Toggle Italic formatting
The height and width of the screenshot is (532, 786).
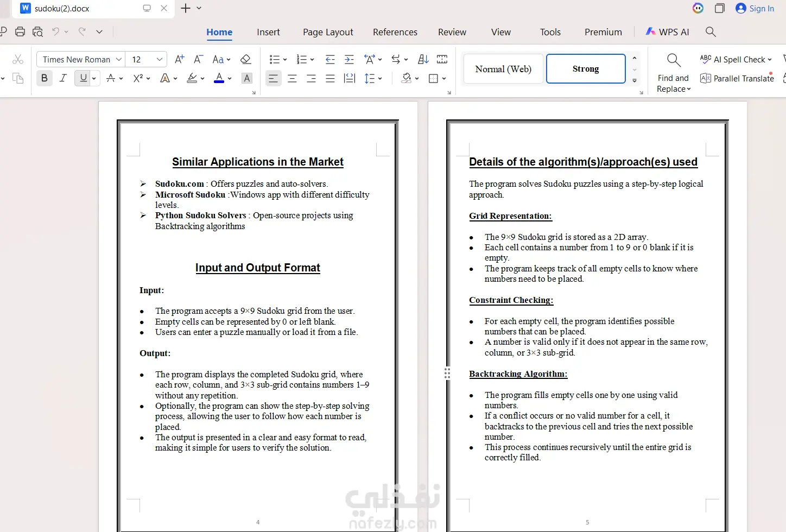pyautogui.click(x=63, y=78)
